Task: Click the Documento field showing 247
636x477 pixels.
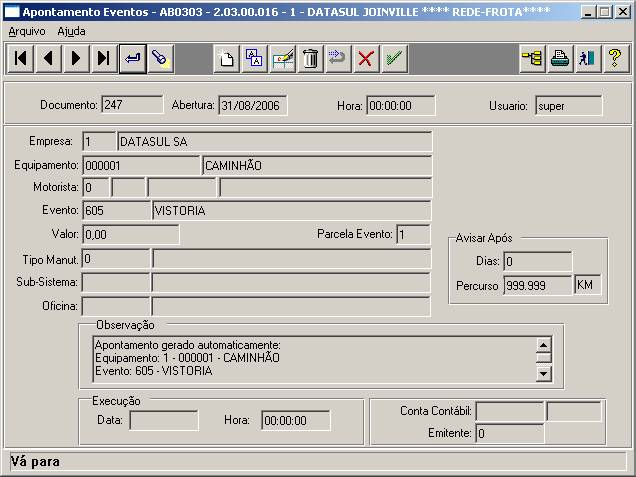Action: coord(132,105)
